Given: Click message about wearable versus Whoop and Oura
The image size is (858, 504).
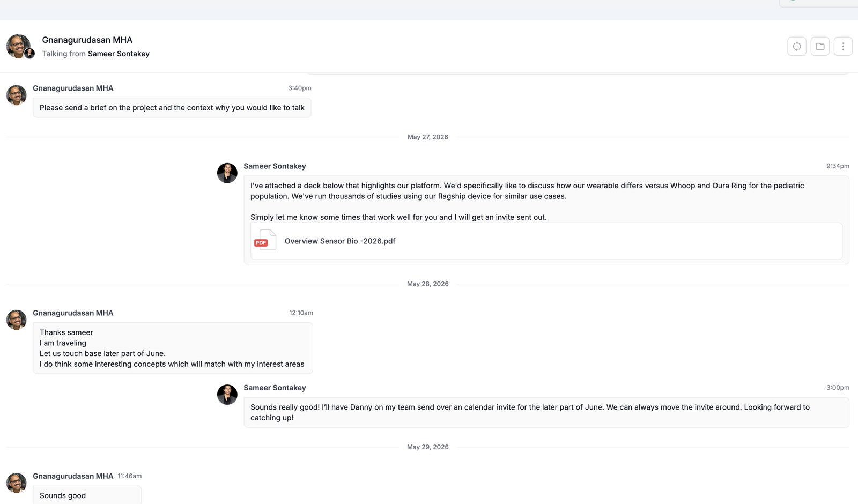Looking at the screenshot, I should tap(546, 220).
